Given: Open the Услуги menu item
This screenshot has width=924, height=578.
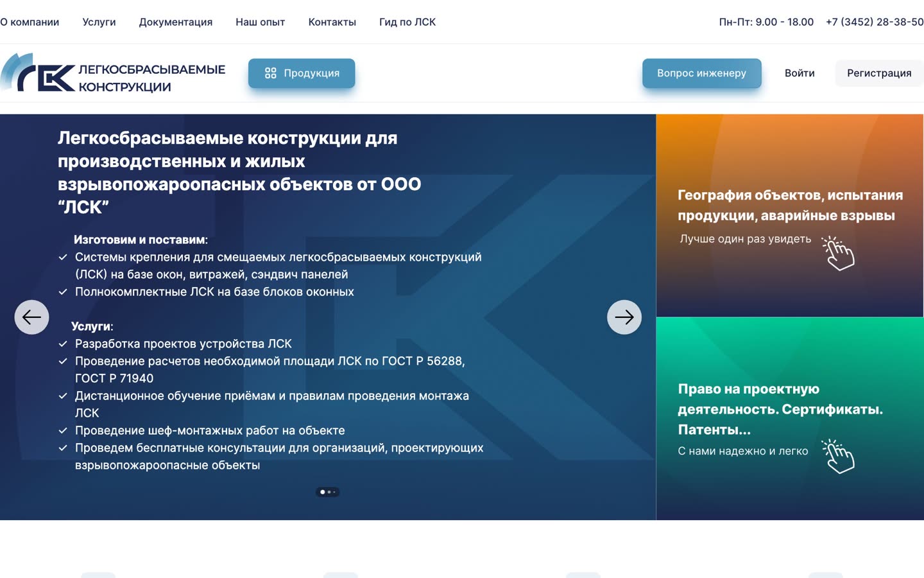Looking at the screenshot, I should pyautogui.click(x=99, y=22).
